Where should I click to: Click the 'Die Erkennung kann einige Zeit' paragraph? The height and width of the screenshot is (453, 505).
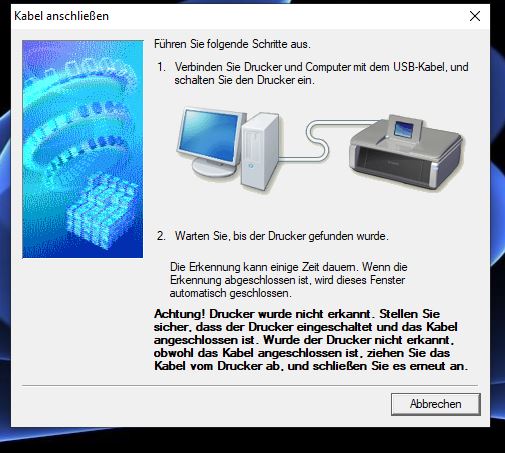[x=289, y=280]
